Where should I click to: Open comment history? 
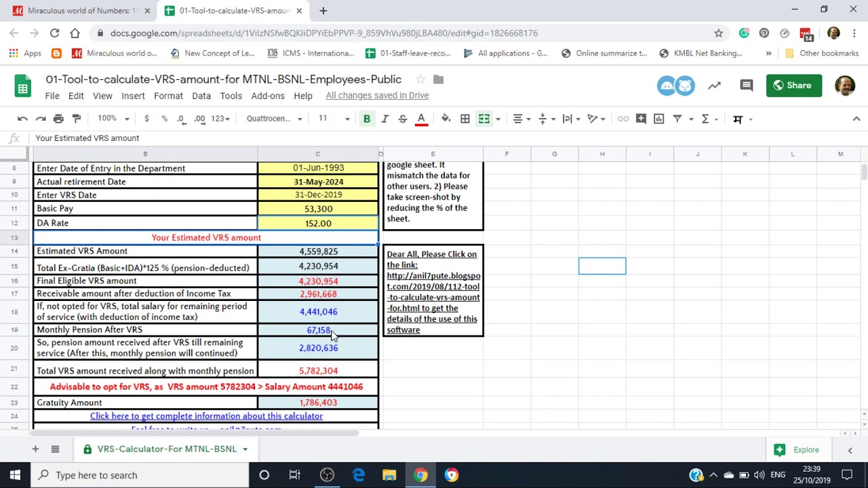(x=747, y=85)
